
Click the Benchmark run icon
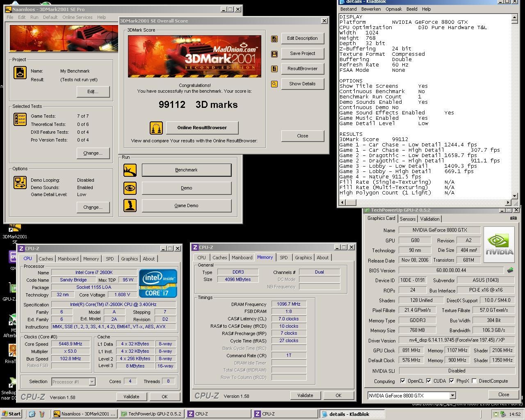click(x=130, y=170)
